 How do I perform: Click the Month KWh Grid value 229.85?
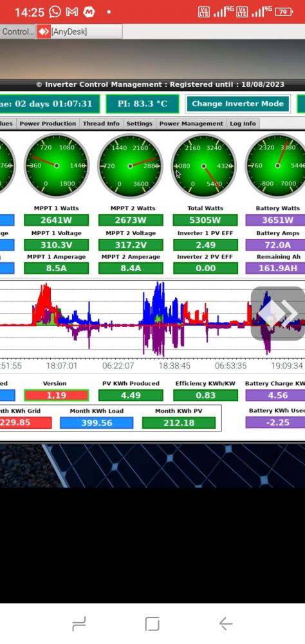point(26,422)
